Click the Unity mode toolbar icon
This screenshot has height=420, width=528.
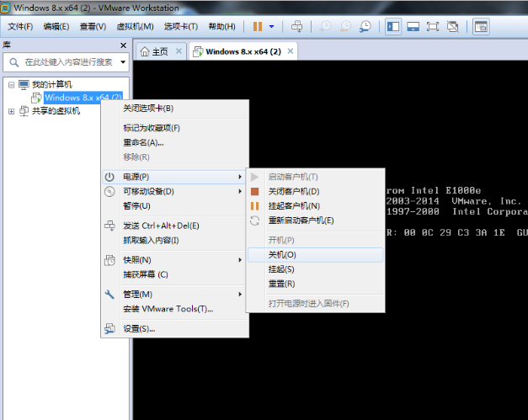coord(453,27)
